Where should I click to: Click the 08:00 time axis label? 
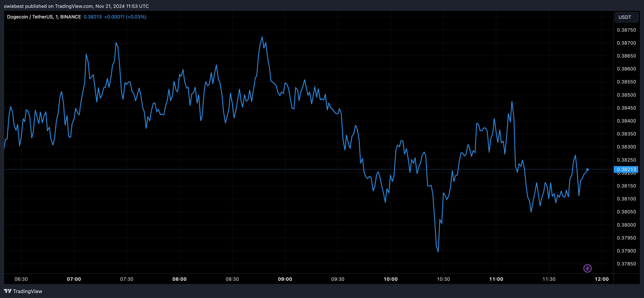(180, 279)
